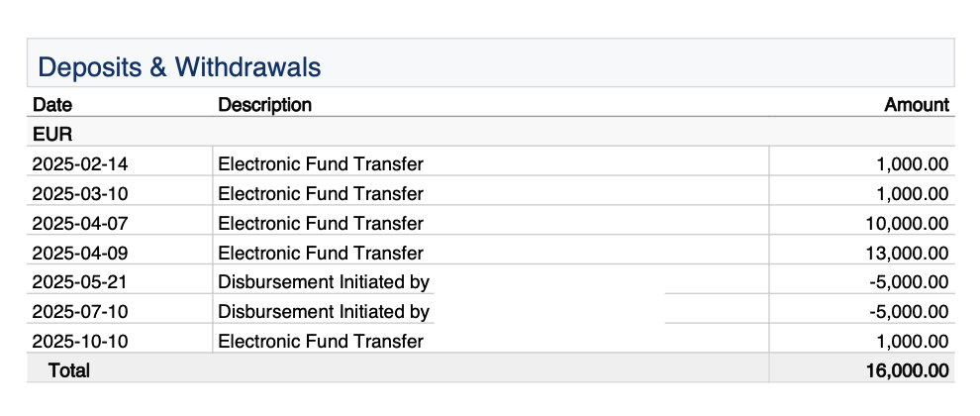The image size is (980, 416).
Task: Click the 16,000.00 total amount
Action: (905, 370)
